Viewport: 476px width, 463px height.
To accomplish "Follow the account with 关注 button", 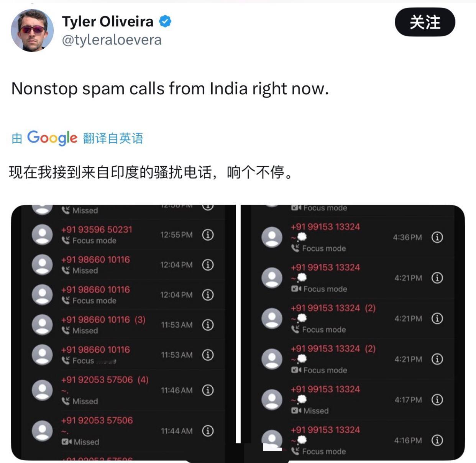I will tap(425, 22).
